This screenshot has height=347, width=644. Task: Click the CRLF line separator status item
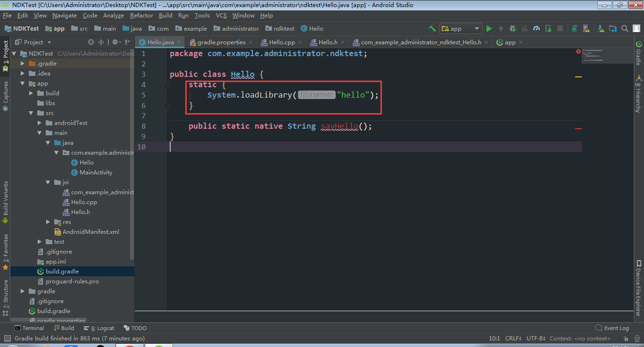513,338
